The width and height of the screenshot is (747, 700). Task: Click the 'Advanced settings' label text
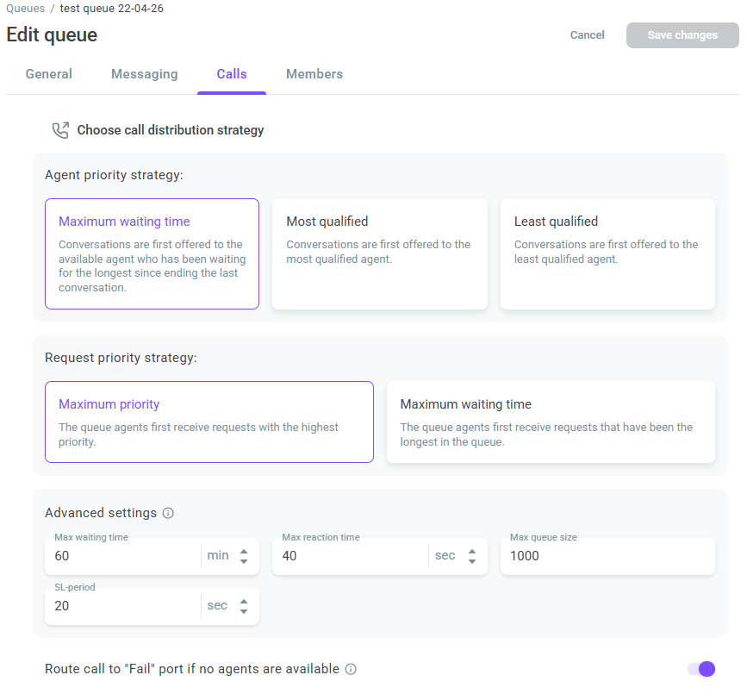[x=101, y=513]
